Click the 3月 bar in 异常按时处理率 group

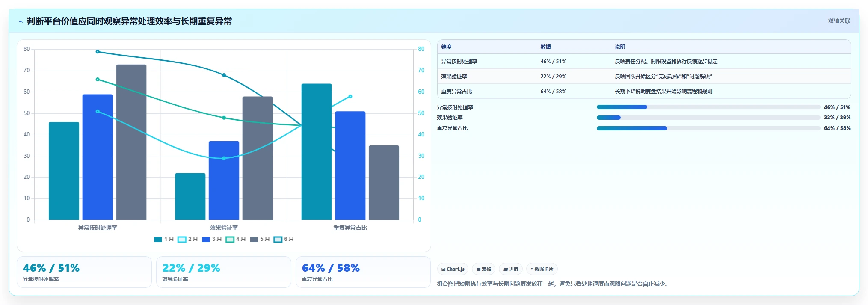98,157
